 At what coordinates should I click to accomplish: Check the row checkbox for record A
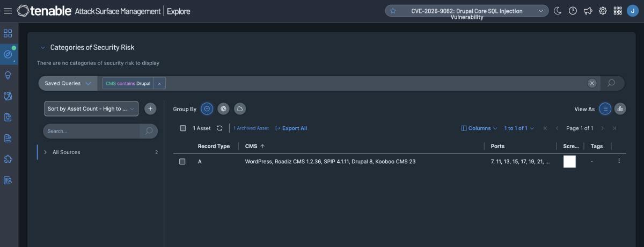(182, 162)
